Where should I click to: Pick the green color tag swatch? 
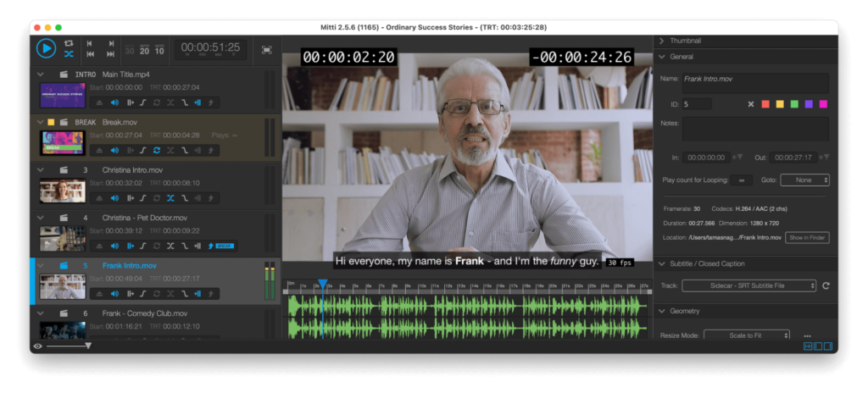tap(794, 104)
